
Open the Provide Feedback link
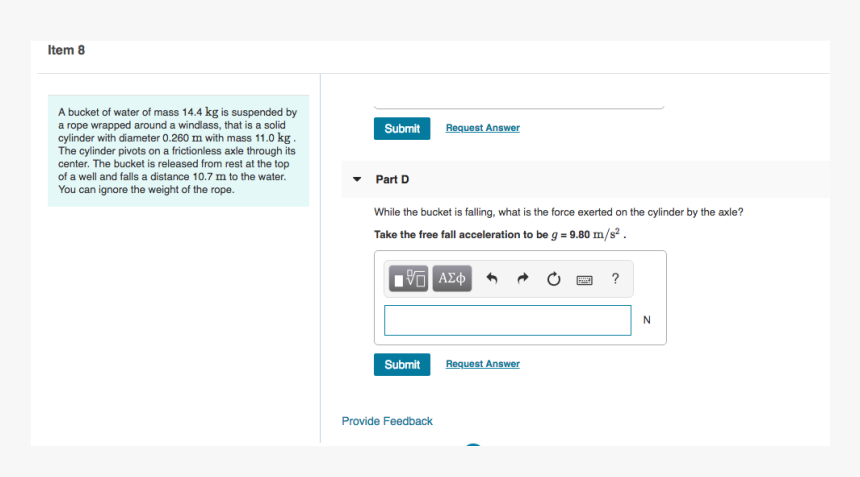(x=387, y=421)
